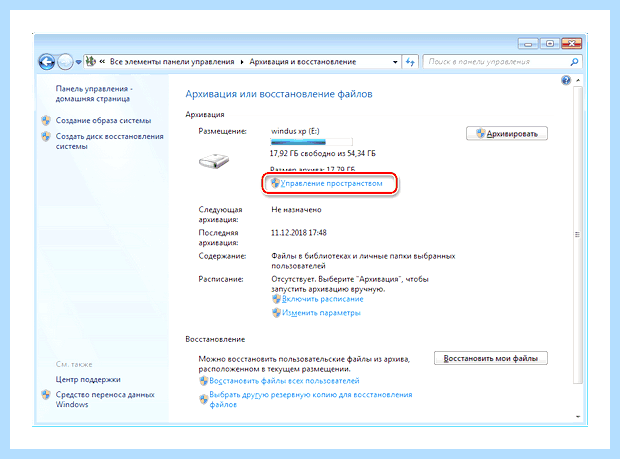Click shield icon beside 'Создать диск восстановления системы'
The height and width of the screenshot is (459, 620).
pos(46,136)
